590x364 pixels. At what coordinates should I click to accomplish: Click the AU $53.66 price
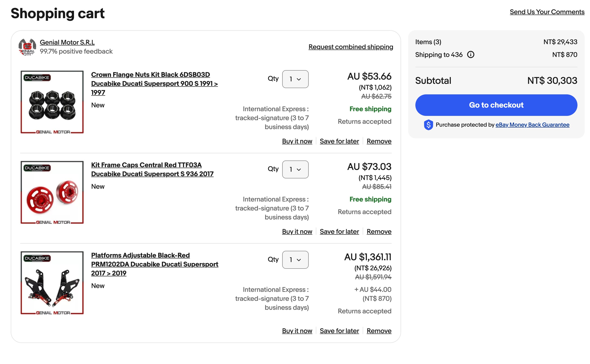369,76
